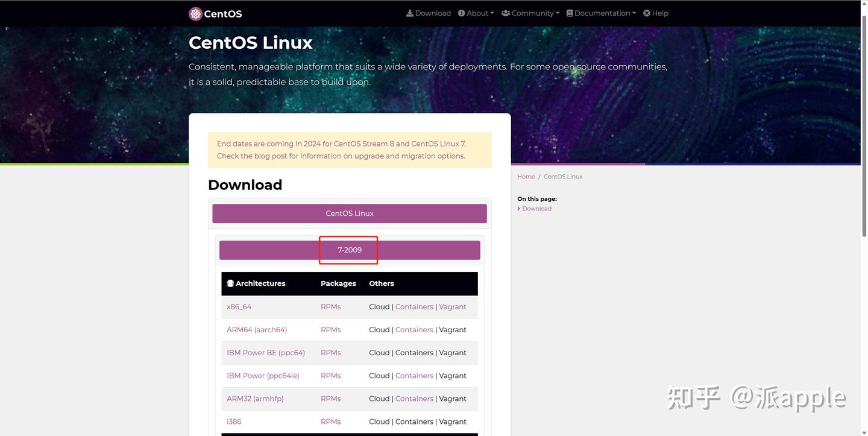868x436 pixels.
Task: Select the CentOS Linux tab
Action: click(x=349, y=213)
